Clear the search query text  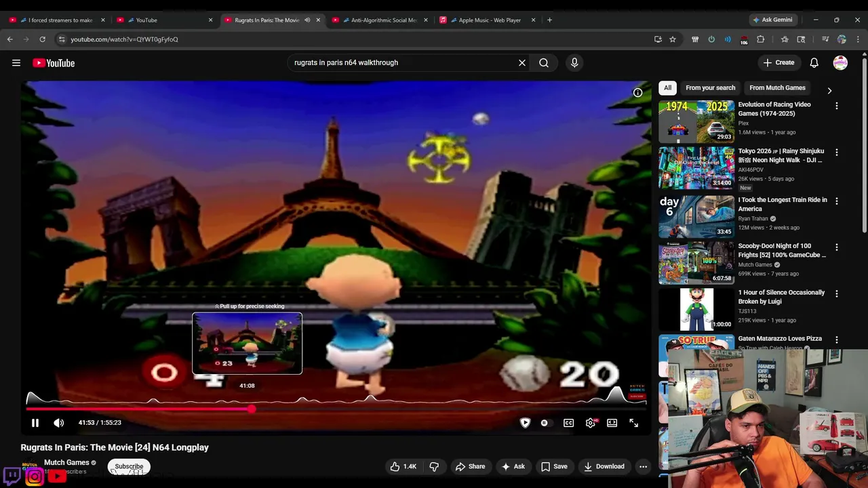(x=522, y=62)
